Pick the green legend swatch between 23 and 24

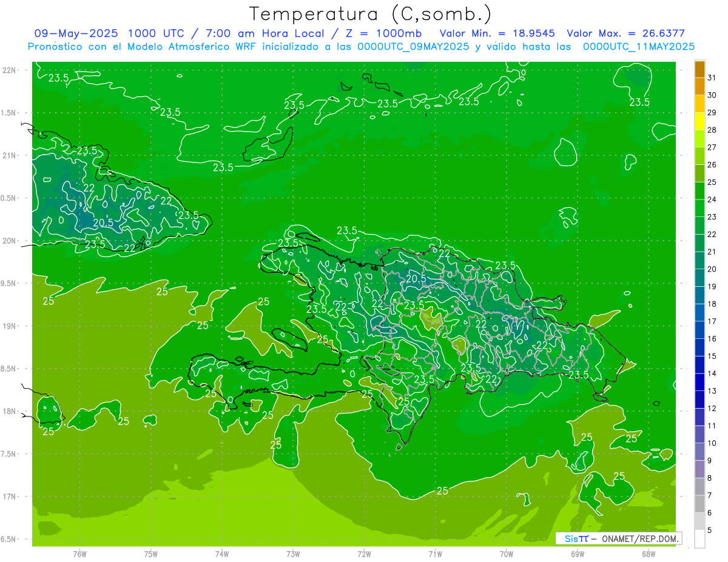pos(699,208)
